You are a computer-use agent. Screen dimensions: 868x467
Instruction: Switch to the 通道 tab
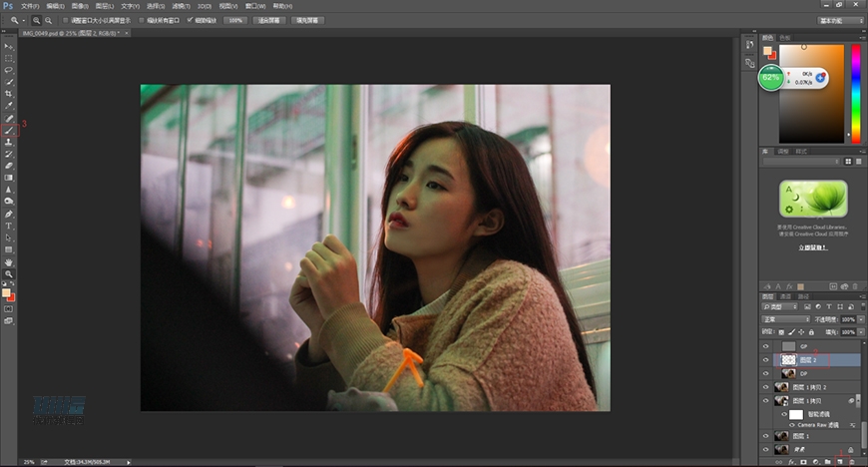[x=787, y=296]
